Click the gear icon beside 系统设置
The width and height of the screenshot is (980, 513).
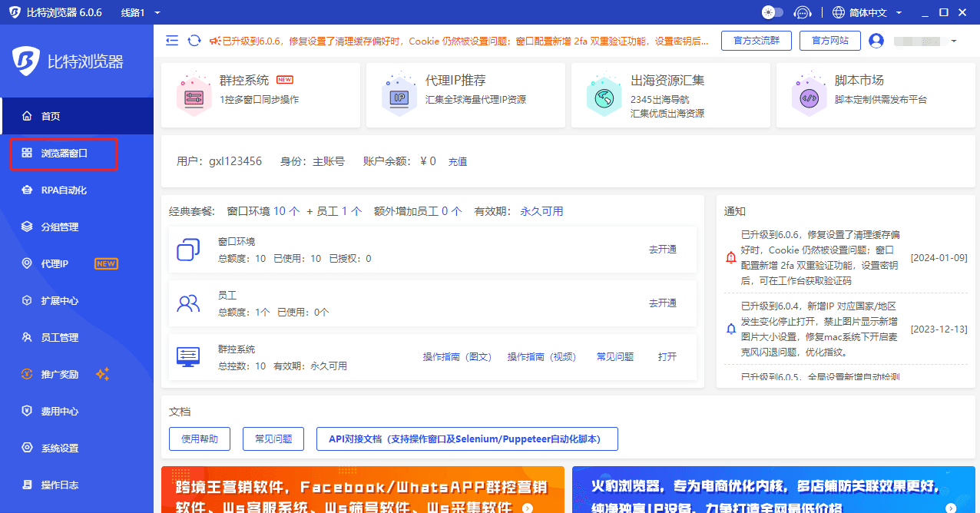pos(27,448)
